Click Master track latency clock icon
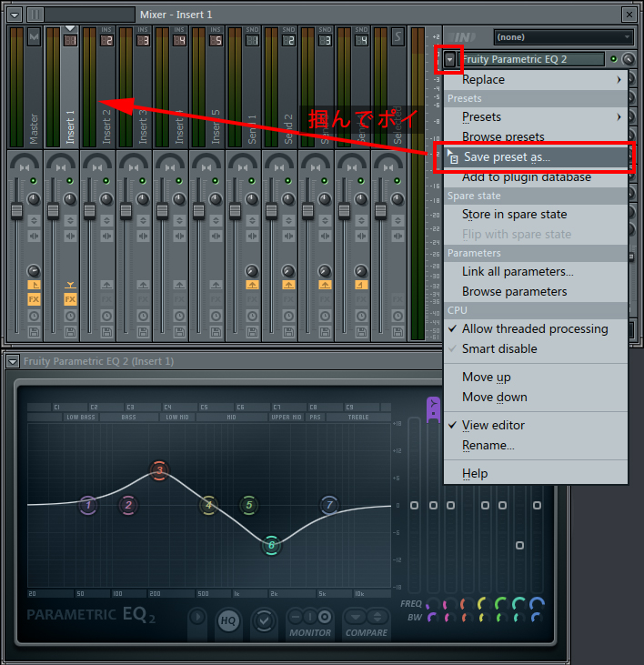 coord(34,316)
